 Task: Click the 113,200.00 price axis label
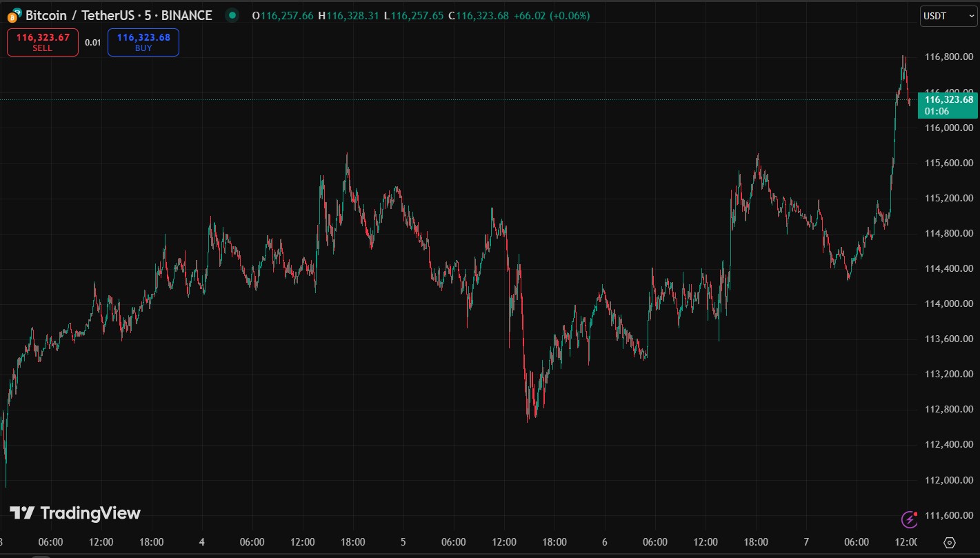pos(948,374)
